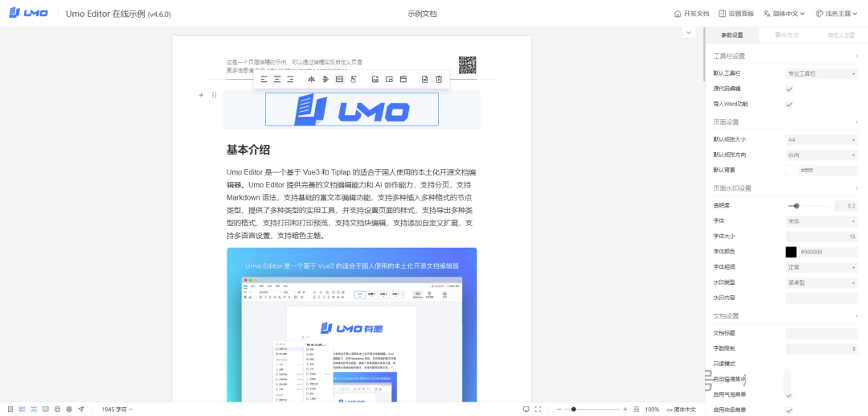Click the fit-width icon next to 100%
868x416 pixels.
(x=637, y=410)
